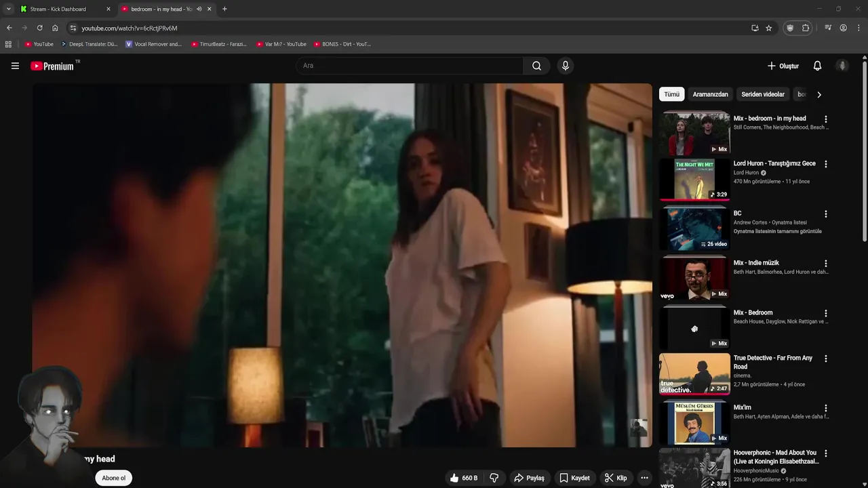
Task: Open options for True Detective video
Action: (x=826, y=359)
